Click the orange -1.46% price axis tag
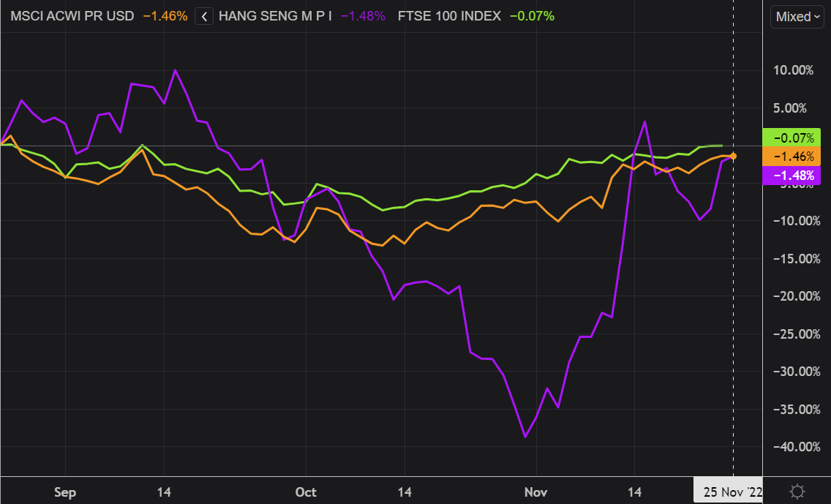 tap(792, 157)
